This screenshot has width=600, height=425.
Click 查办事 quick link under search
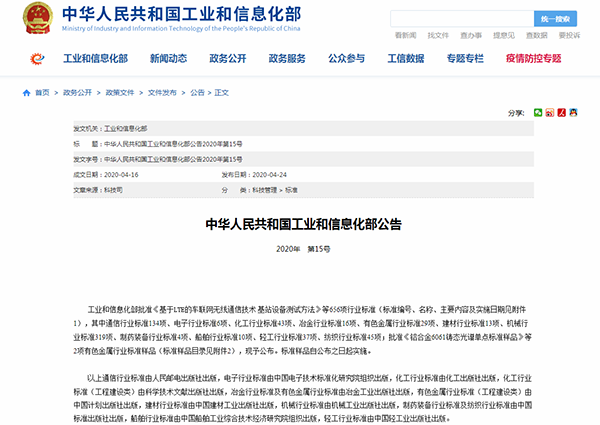click(x=471, y=36)
